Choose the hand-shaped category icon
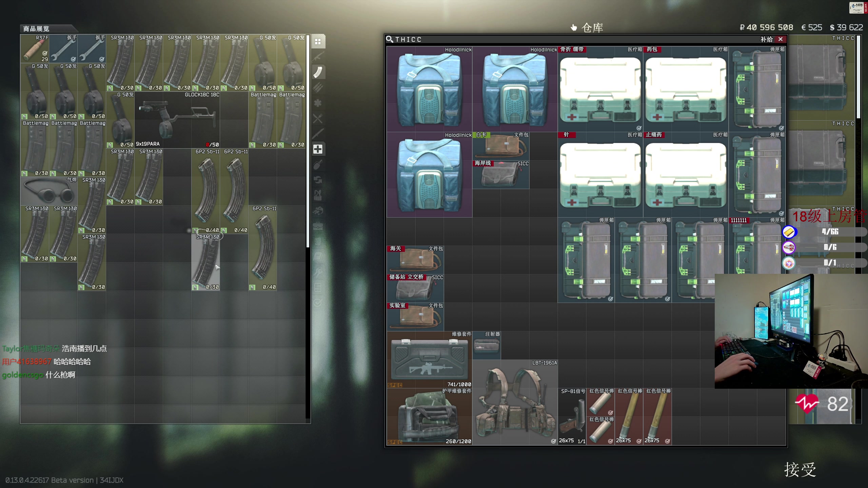This screenshot has height=488, width=868. point(318,211)
